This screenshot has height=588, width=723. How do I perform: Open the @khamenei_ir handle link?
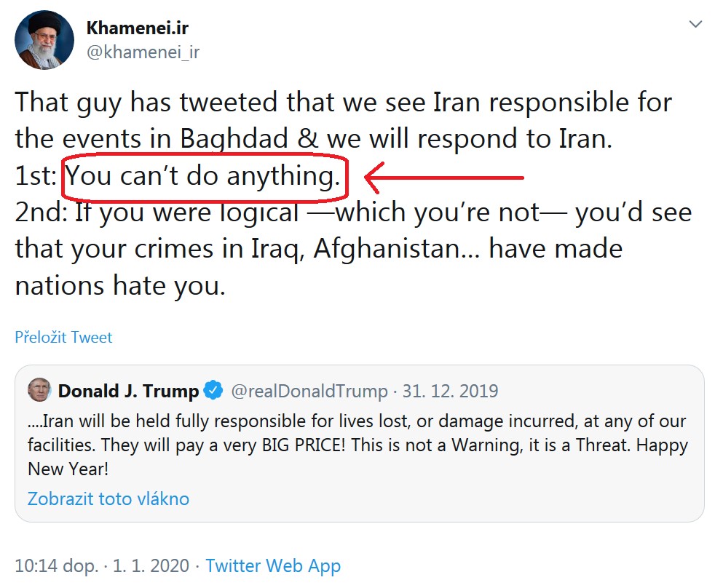click(x=143, y=52)
